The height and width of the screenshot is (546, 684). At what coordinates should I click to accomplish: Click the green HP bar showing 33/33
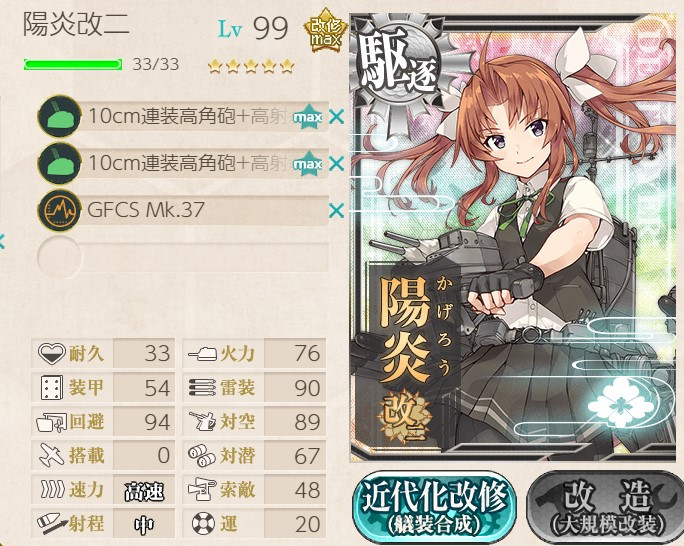(x=73, y=65)
